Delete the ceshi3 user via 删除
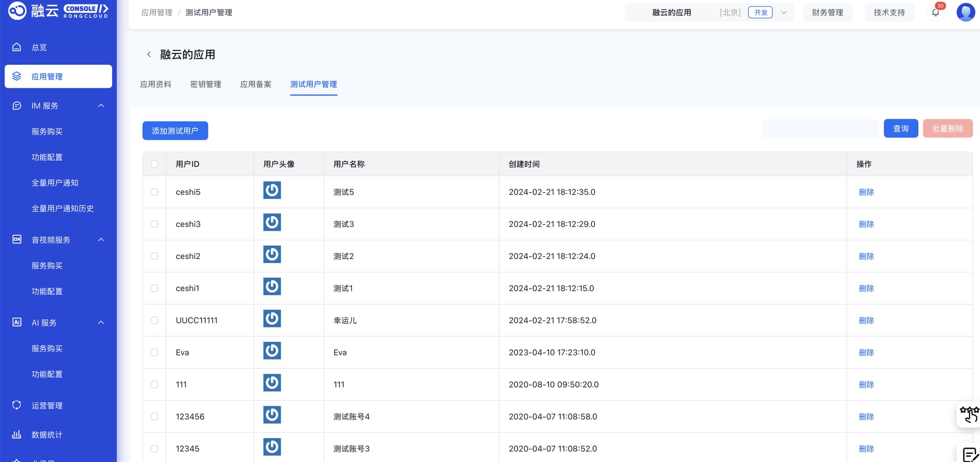The width and height of the screenshot is (980, 462). pyautogui.click(x=866, y=224)
